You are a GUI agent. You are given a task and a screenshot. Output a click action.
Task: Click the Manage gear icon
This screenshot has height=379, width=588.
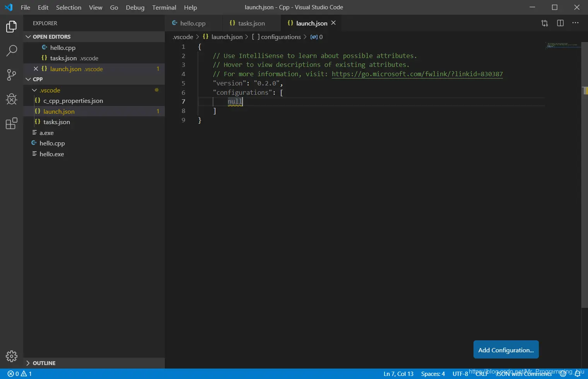(12, 356)
